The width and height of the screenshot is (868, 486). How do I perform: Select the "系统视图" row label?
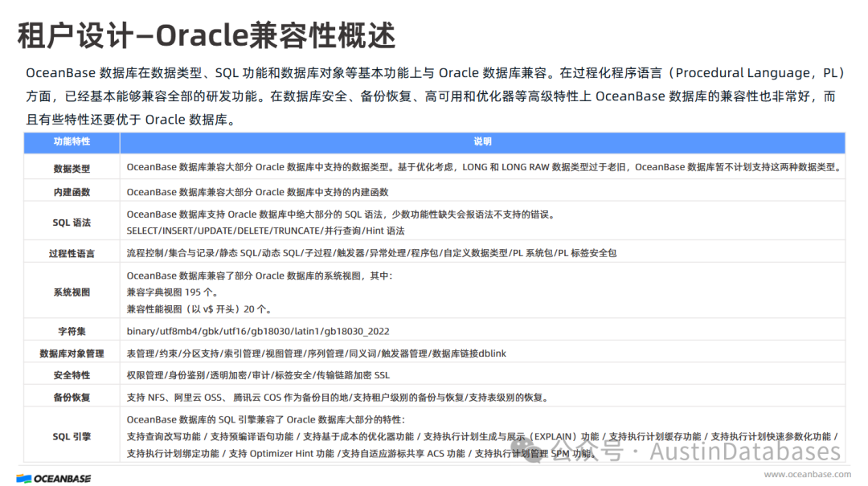pyautogui.click(x=72, y=292)
